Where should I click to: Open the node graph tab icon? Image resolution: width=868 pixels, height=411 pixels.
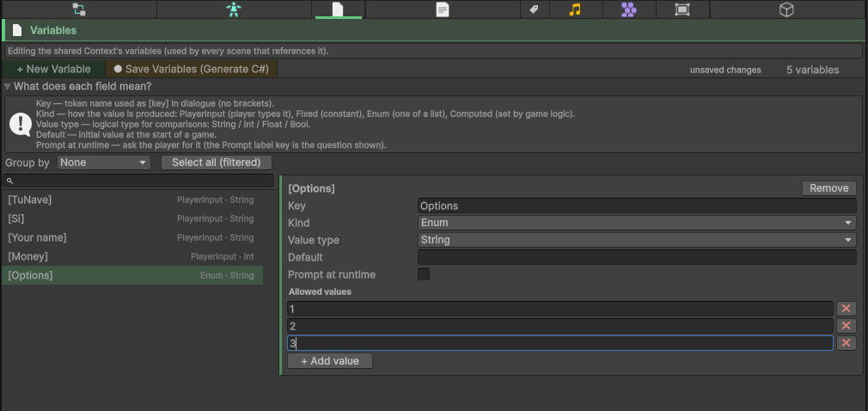pyautogui.click(x=79, y=9)
